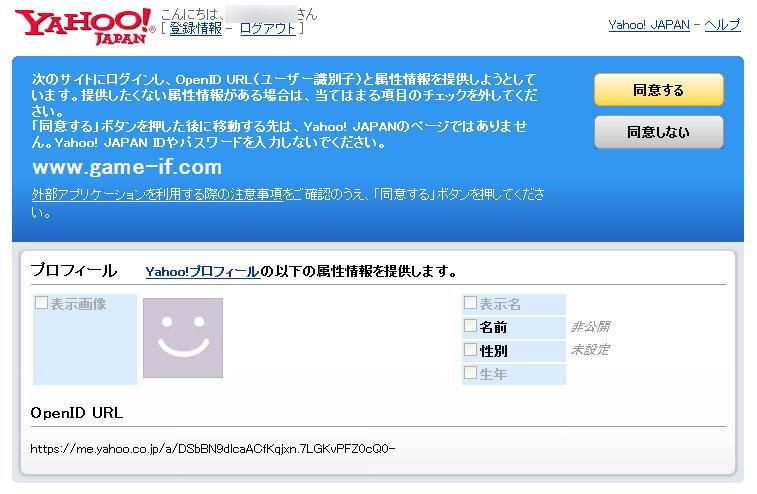Viewport: 757px width, 494px height.
Task: Check the 性別 checkbox
Action: coord(470,349)
